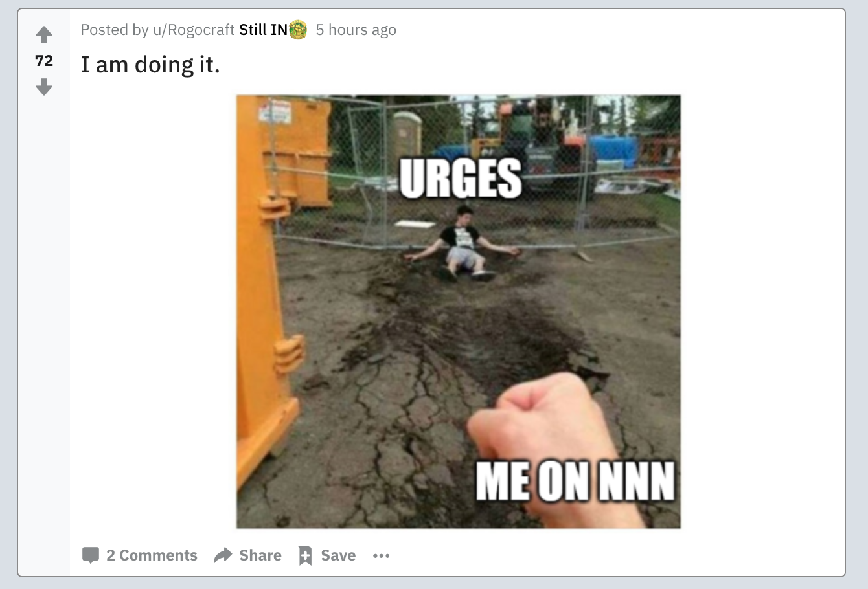Open the post titled I am doing it.
The width and height of the screenshot is (868, 589).
pos(150,65)
